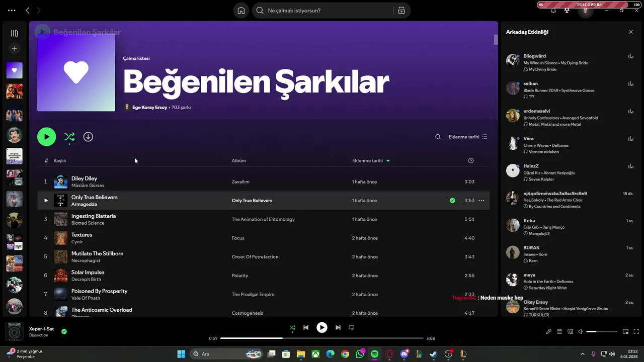The width and height of the screenshot is (644, 362).
Task: Adjust the player volume slider
Action: [x=602, y=331]
